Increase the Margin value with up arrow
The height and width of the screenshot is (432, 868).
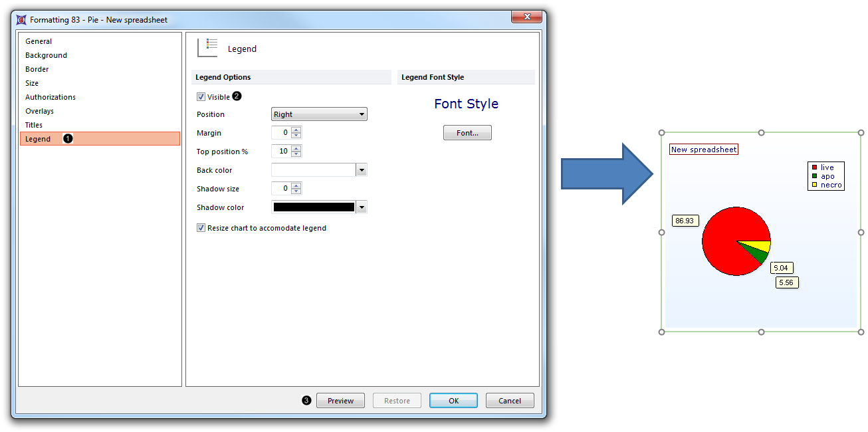click(x=296, y=130)
